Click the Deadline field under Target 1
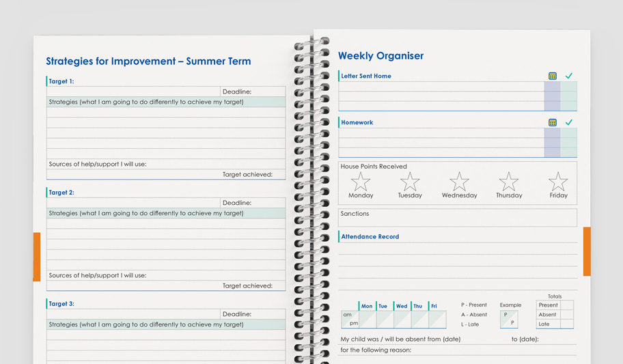Screen dimensions: 623x364 tap(253, 92)
